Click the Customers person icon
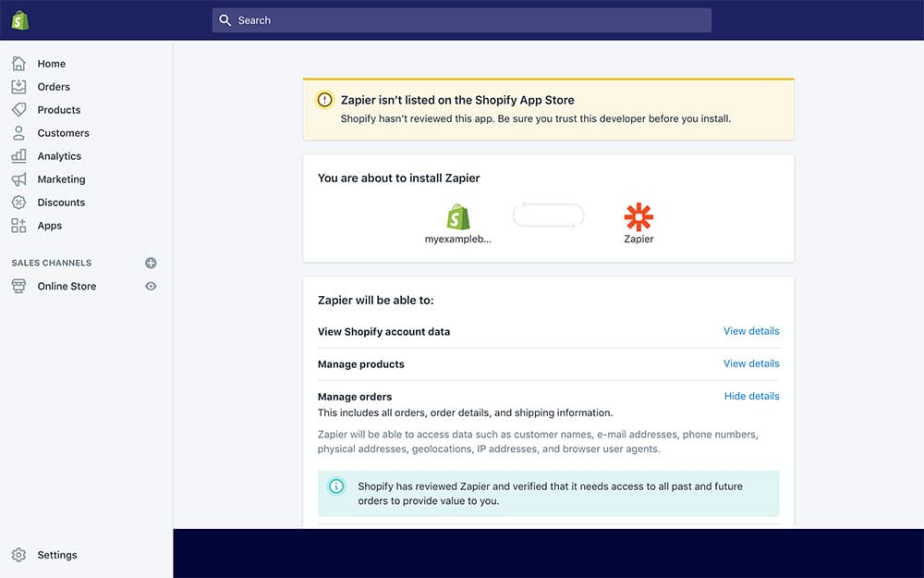Screen dimensions: 924x578 click(18, 133)
